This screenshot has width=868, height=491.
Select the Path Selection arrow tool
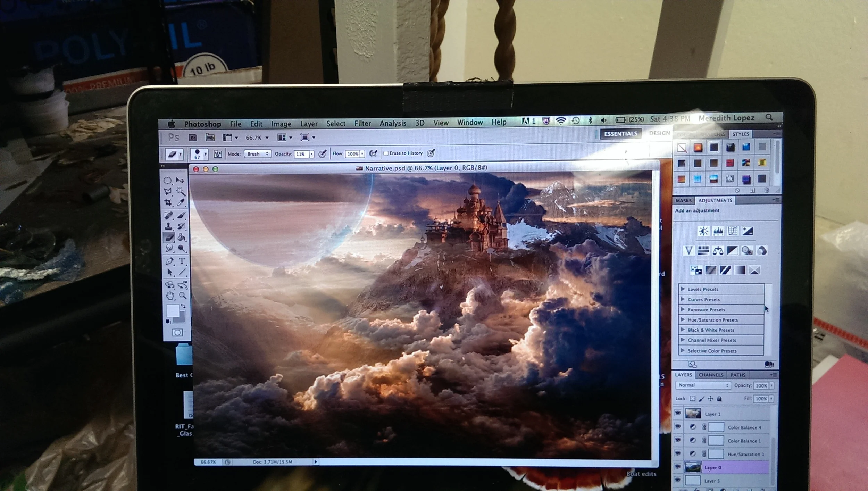point(169,273)
